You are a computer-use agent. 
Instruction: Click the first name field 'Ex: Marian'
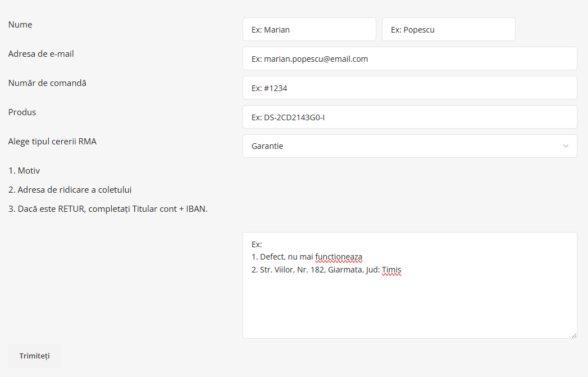(309, 30)
